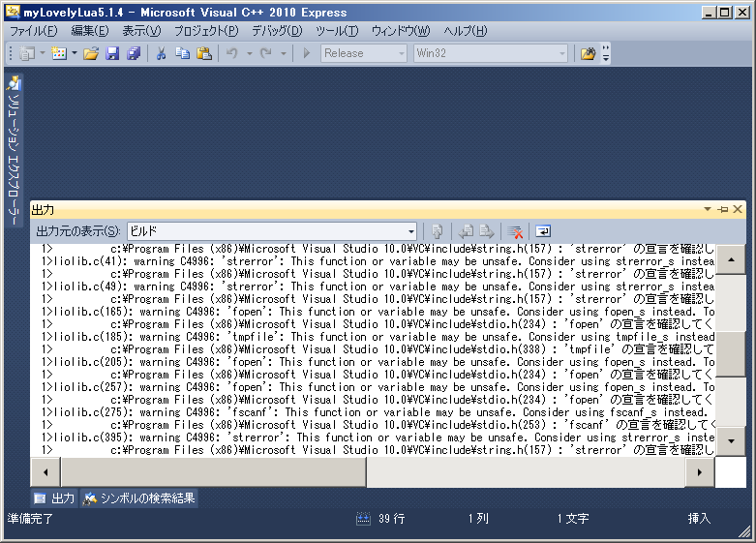Open the 編集(E) menu

click(90, 31)
